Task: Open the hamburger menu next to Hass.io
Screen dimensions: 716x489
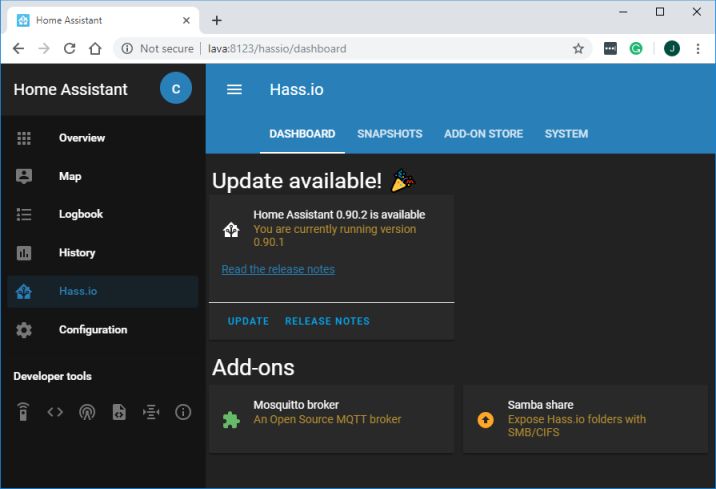Action: (234, 89)
